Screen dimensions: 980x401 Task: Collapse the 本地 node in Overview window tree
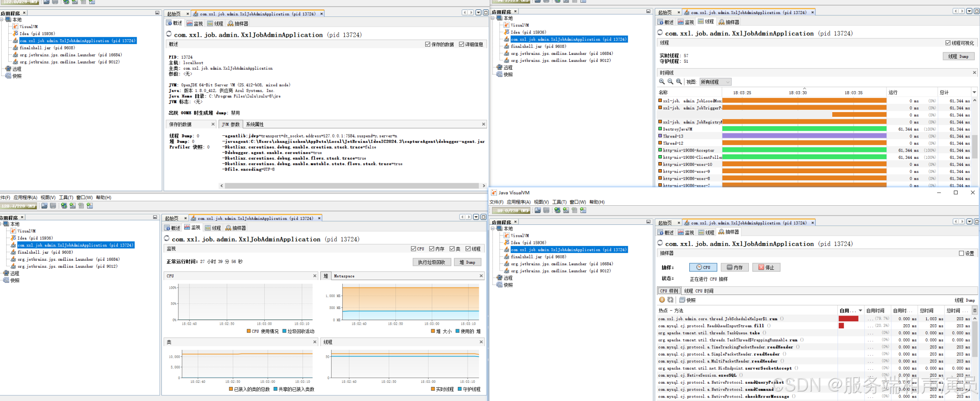tap(2, 19)
